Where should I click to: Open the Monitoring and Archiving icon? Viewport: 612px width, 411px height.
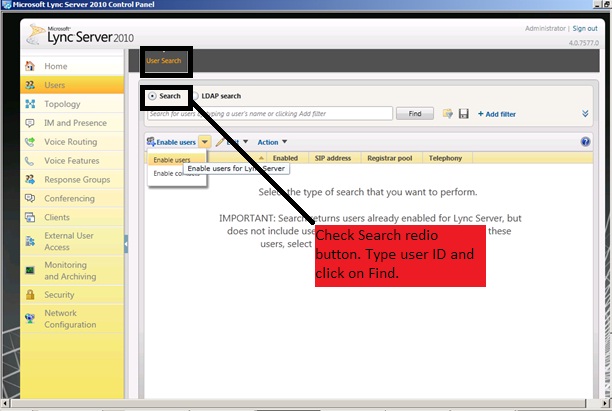[x=30, y=270]
